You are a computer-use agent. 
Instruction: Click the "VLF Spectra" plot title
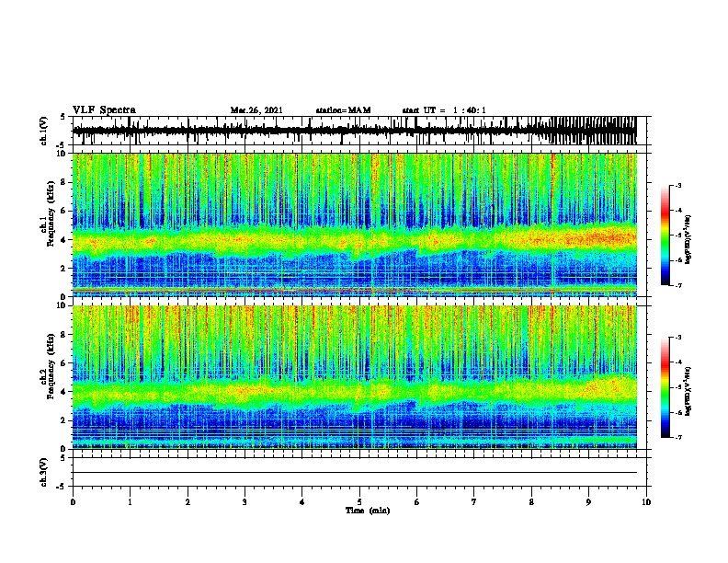click(104, 110)
